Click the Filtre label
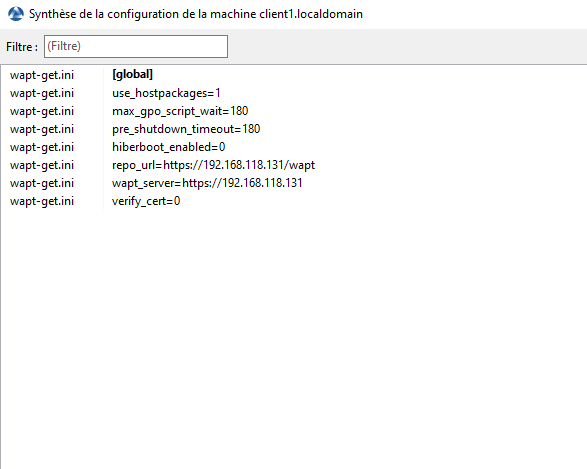 coord(22,47)
